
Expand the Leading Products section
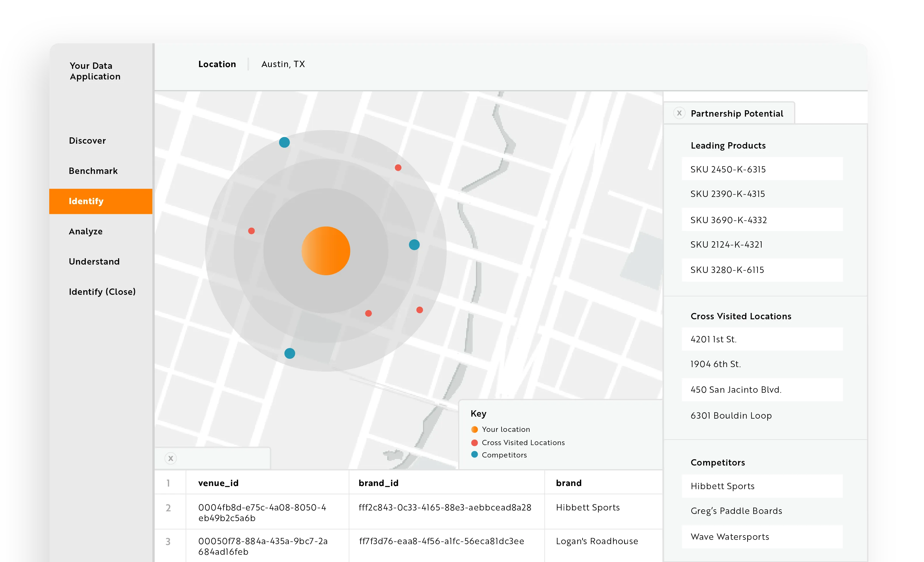pos(728,145)
